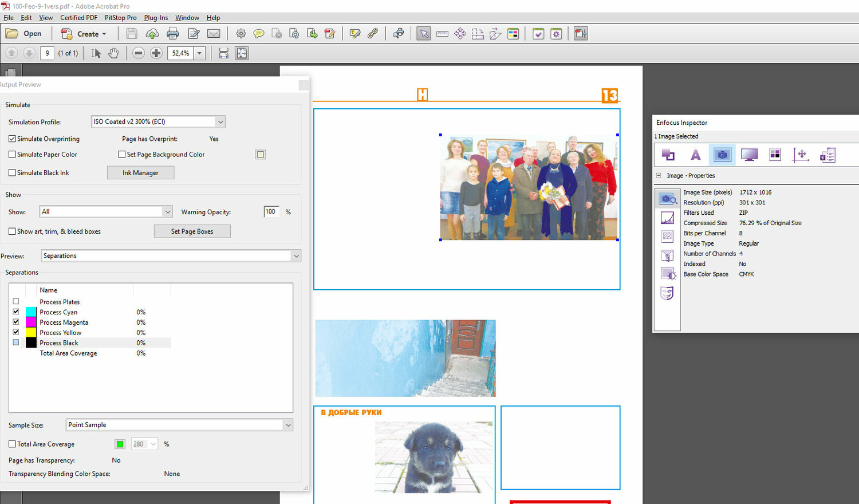Open the File menu
This screenshot has height=504, width=859.
pyautogui.click(x=9, y=18)
